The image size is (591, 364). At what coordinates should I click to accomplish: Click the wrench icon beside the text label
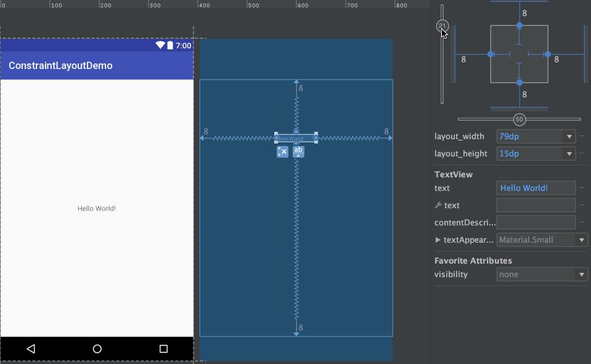tap(438, 205)
